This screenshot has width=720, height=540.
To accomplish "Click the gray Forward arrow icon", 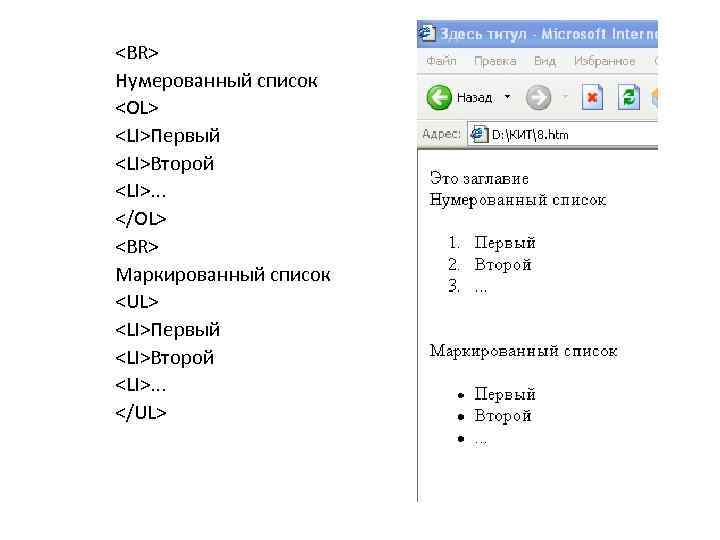I will tap(538, 98).
